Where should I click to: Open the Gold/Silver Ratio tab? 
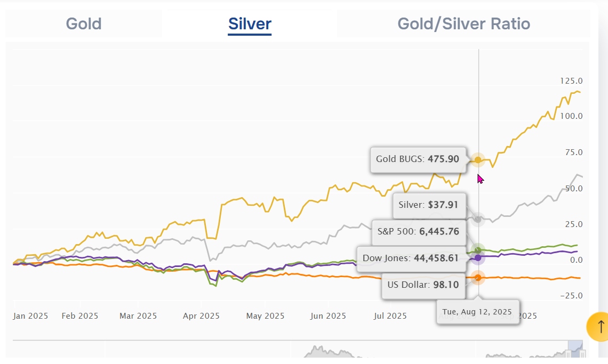[464, 23]
